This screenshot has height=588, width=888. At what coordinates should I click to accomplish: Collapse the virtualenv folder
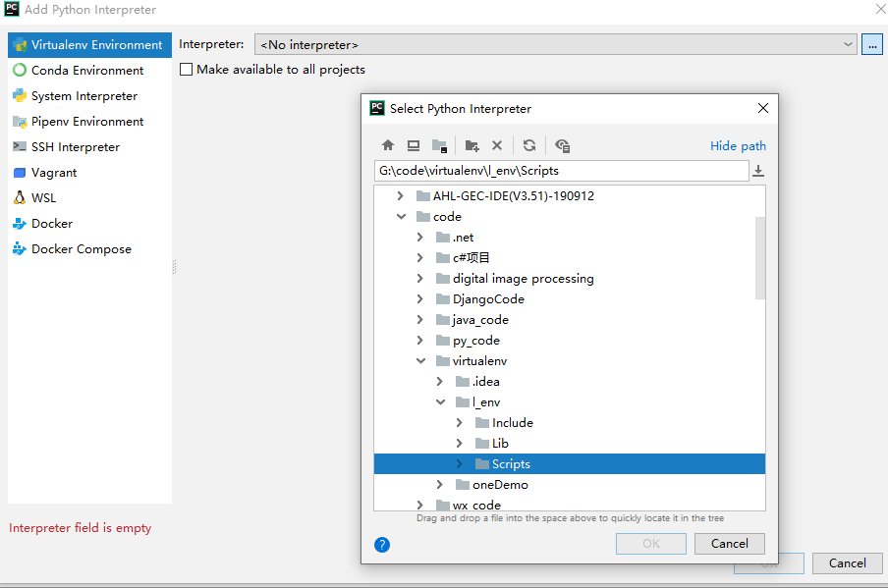(x=420, y=360)
